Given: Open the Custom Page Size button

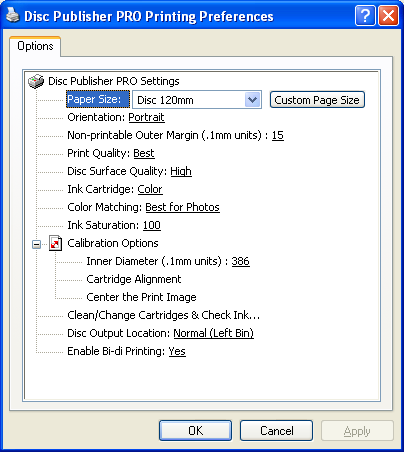Looking at the screenshot, I should 317,100.
